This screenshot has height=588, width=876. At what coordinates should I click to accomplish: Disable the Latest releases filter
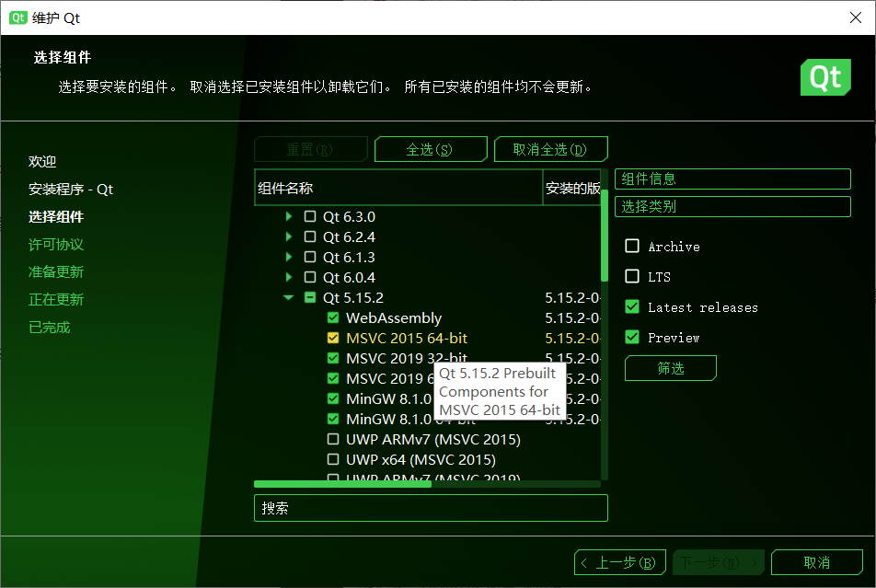click(x=632, y=306)
